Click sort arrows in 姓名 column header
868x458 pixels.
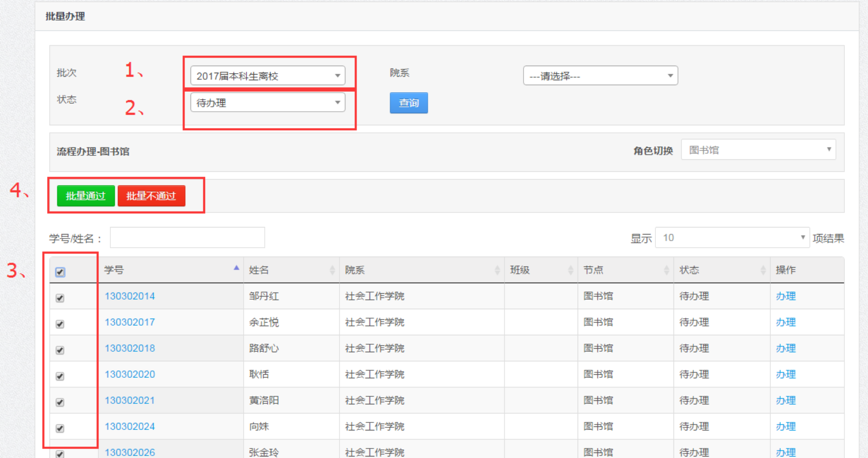[x=332, y=271]
